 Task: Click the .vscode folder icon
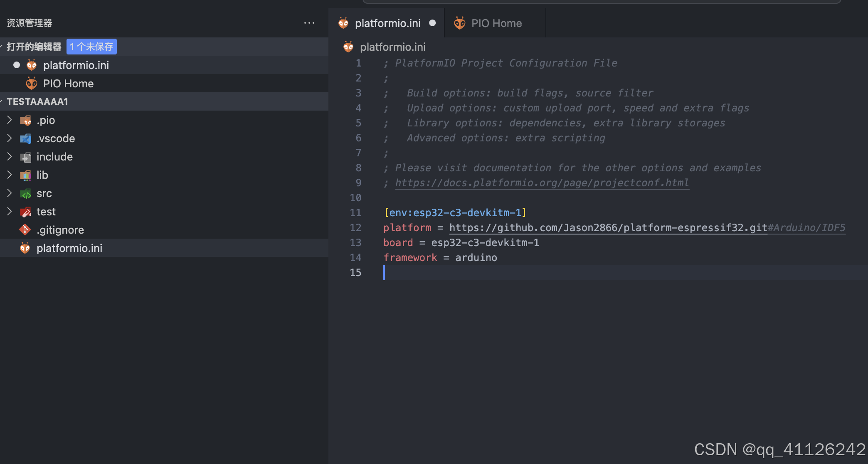[26, 139]
